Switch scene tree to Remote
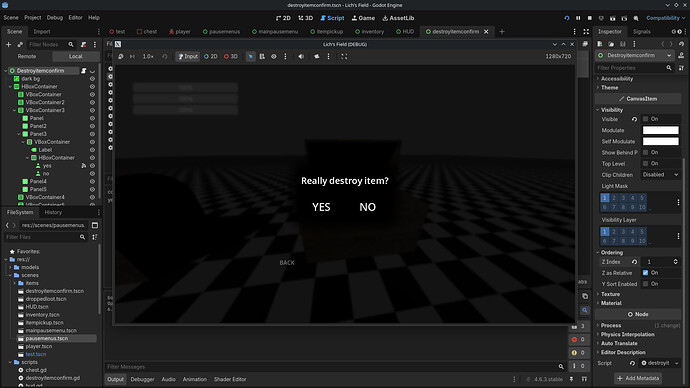 click(x=27, y=56)
